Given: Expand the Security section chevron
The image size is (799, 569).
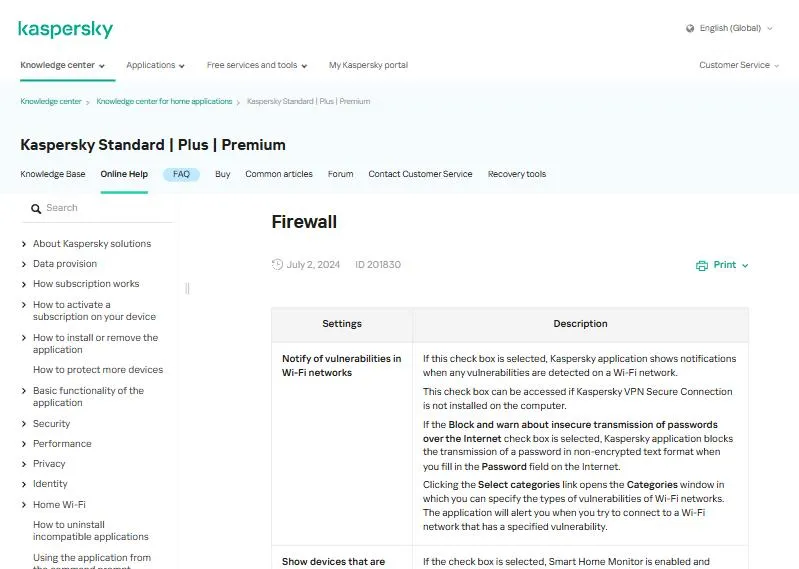Looking at the screenshot, I should [24, 424].
